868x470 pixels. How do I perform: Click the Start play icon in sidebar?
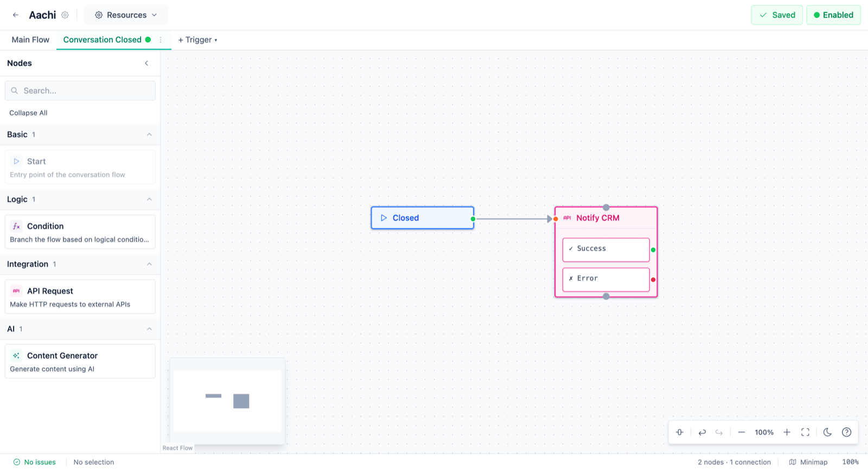pos(16,162)
